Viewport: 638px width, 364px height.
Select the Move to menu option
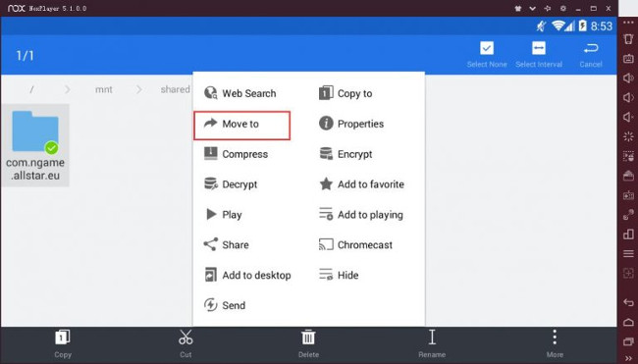point(241,124)
